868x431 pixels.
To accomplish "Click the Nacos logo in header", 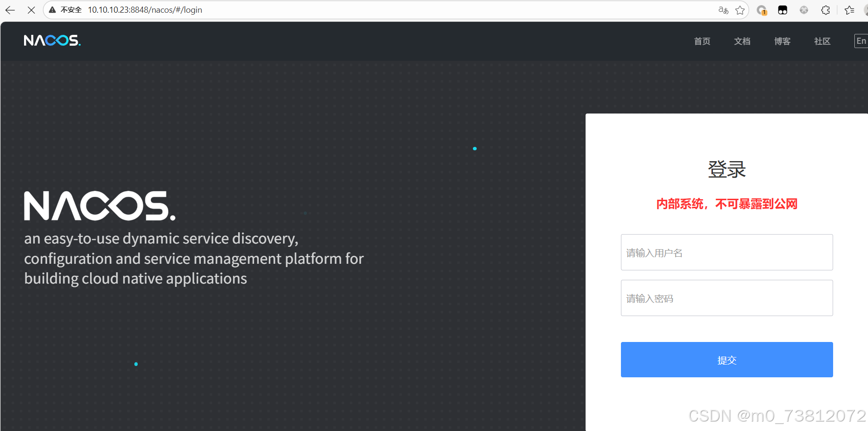I will pos(52,41).
